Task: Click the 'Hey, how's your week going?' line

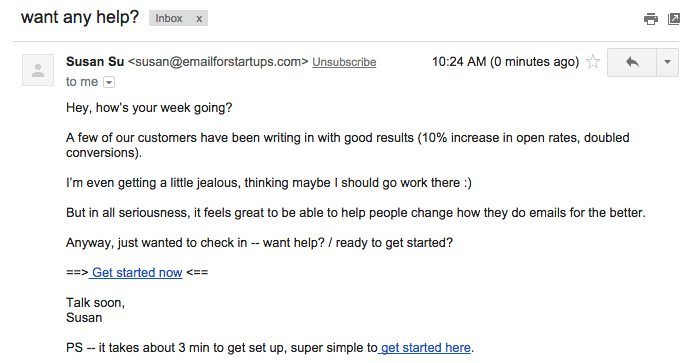Action: [x=149, y=108]
